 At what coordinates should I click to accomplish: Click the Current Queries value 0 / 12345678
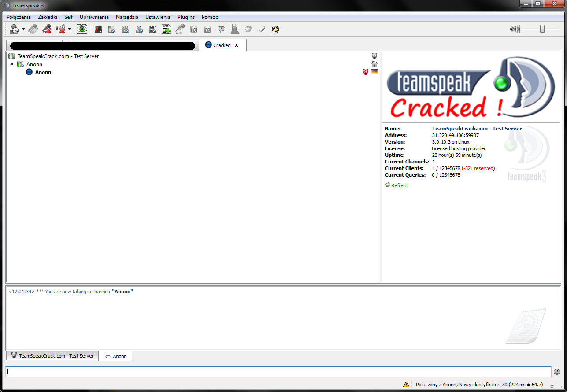446,175
